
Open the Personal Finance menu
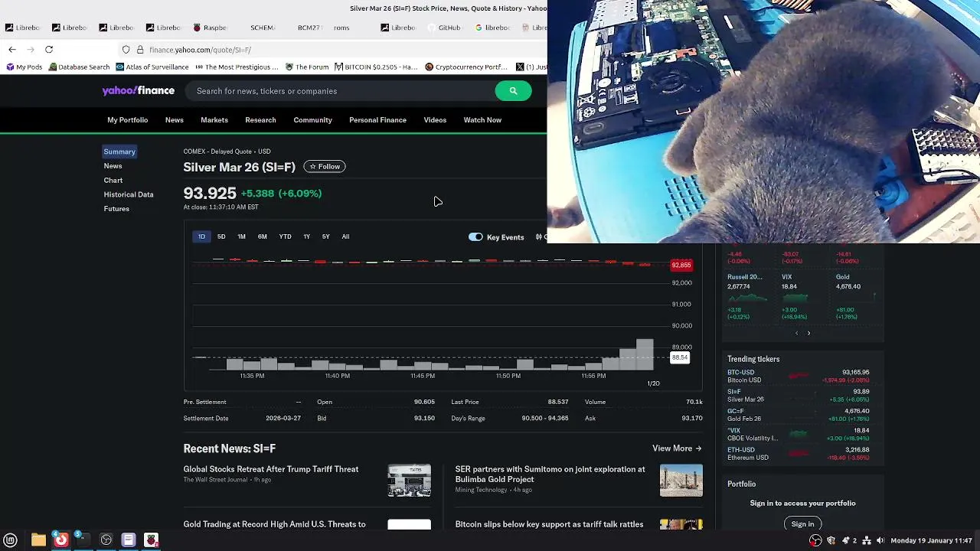coord(377,120)
